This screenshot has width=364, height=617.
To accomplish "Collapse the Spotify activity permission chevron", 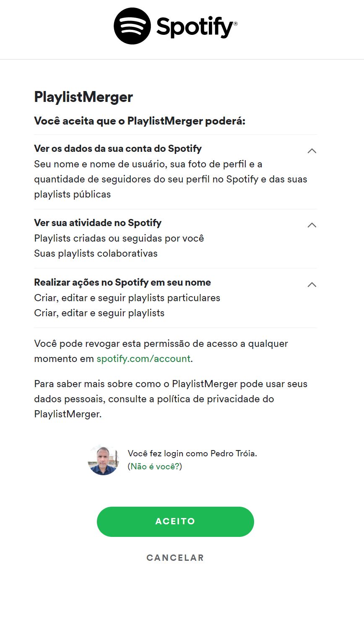I will click(x=312, y=225).
